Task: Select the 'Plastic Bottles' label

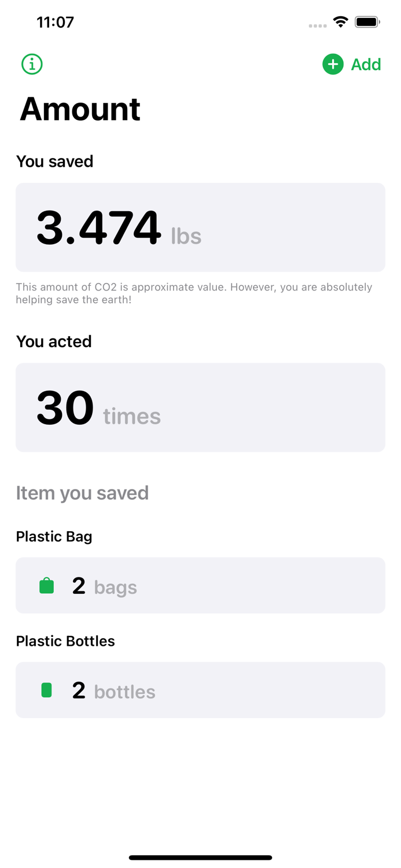Action: pyautogui.click(x=65, y=641)
